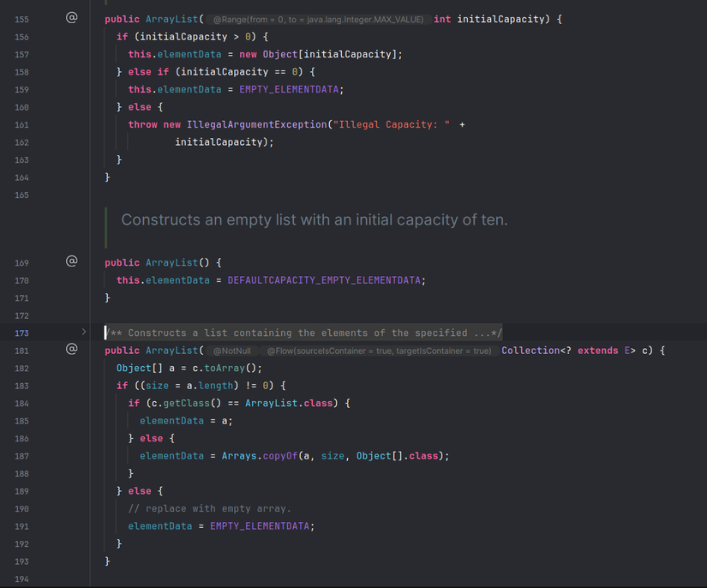
Task: Click the @ doc icon at line 181
Action: pos(72,350)
